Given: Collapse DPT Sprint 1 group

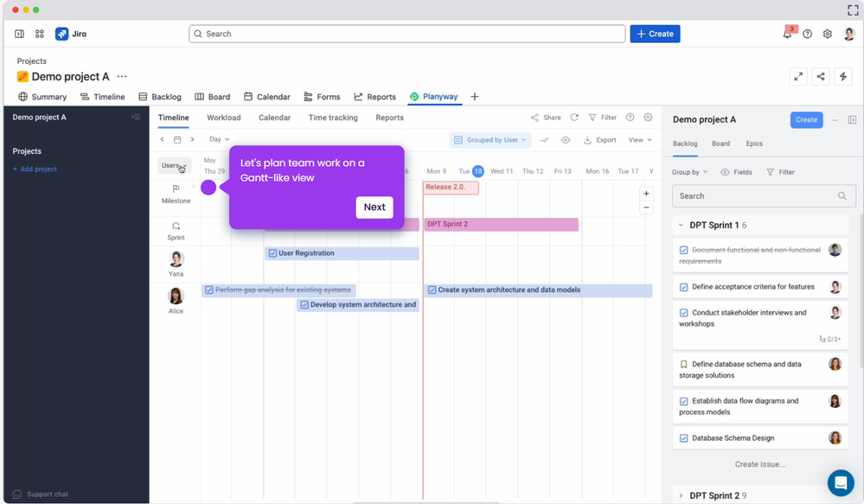Looking at the screenshot, I should click(x=681, y=226).
